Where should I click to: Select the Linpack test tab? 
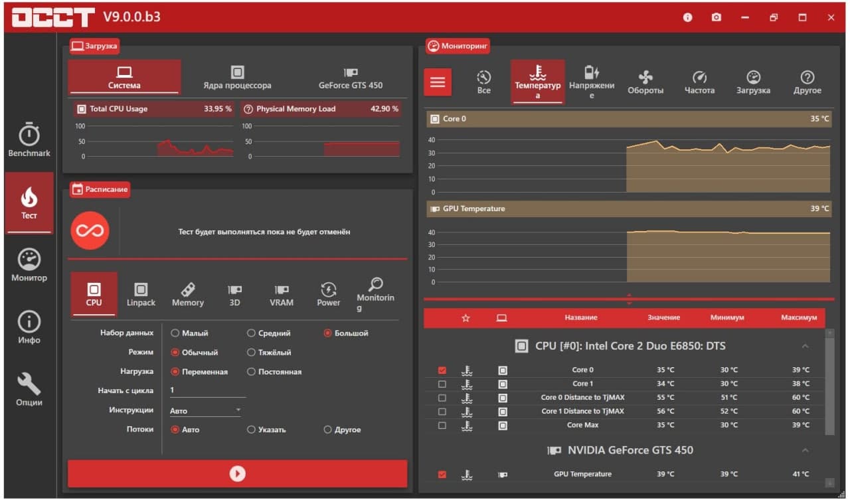coord(141,294)
